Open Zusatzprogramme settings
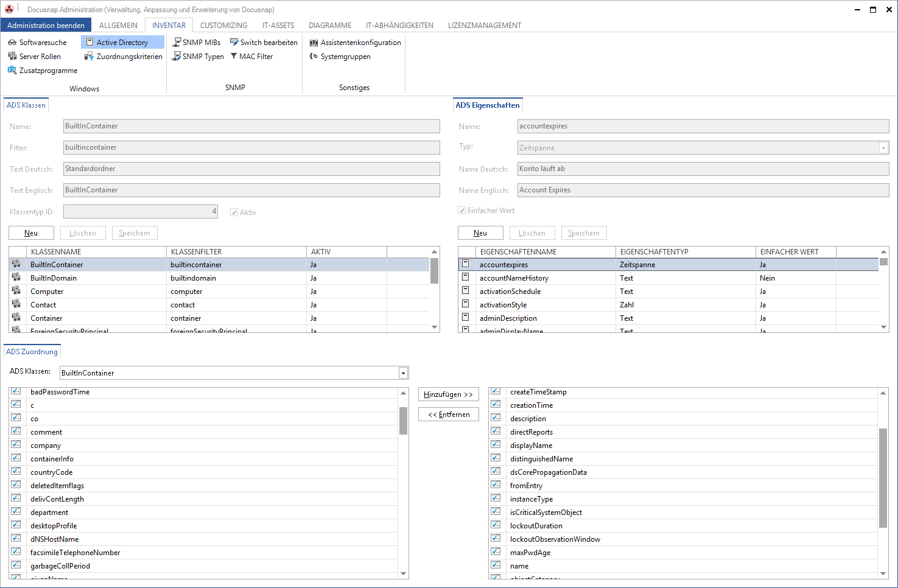The width and height of the screenshot is (898, 588). point(43,71)
